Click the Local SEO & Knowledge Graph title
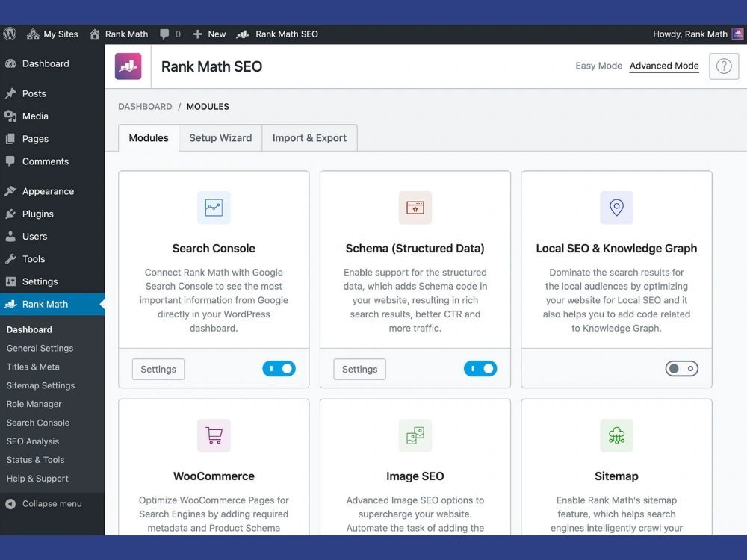The width and height of the screenshot is (747, 560). click(616, 248)
